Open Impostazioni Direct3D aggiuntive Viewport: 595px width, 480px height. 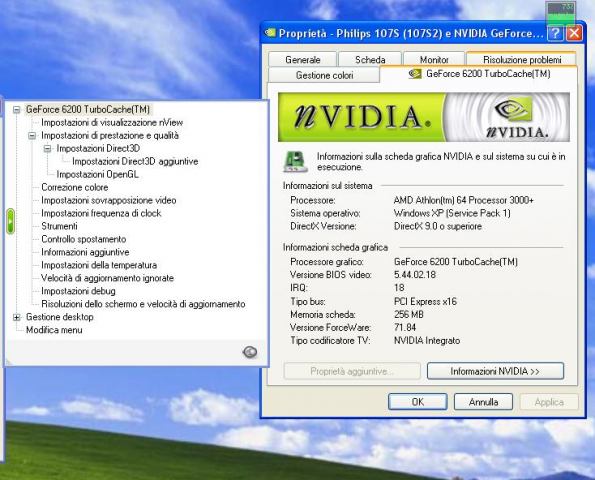(x=135, y=161)
